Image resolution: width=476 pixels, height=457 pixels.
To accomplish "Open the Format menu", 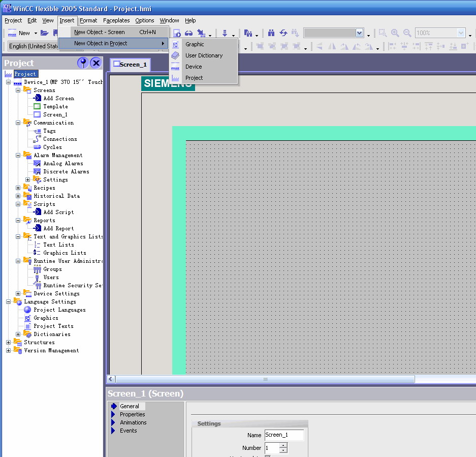I will coord(88,20).
